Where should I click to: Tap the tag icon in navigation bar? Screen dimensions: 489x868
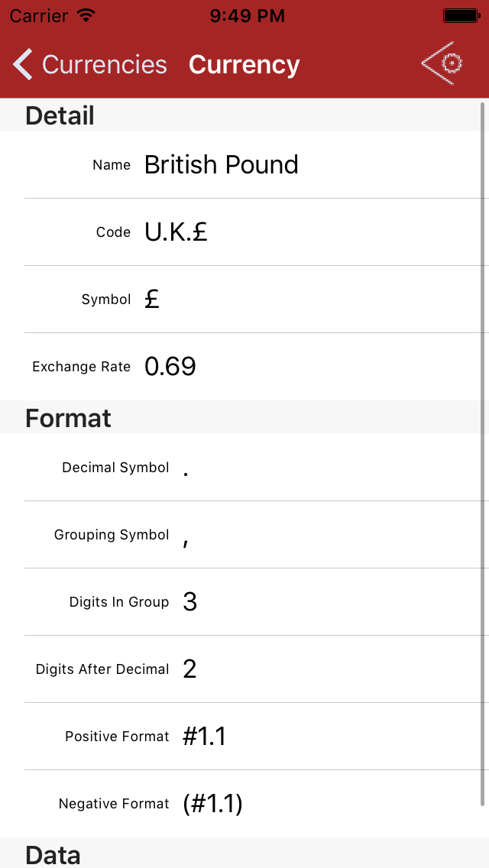coord(442,63)
